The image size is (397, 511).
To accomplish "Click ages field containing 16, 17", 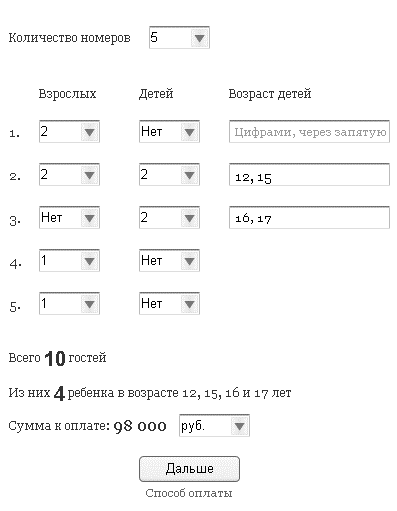I will [x=309, y=217].
